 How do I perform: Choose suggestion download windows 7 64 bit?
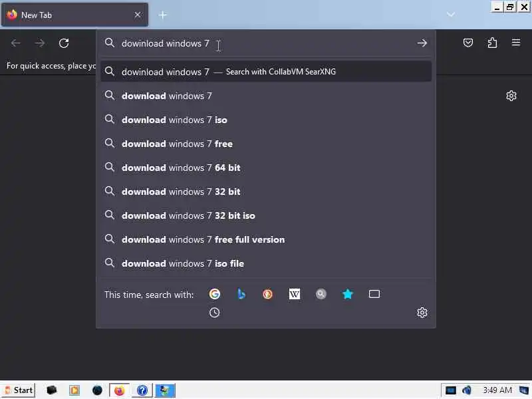click(x=265, y=168)
